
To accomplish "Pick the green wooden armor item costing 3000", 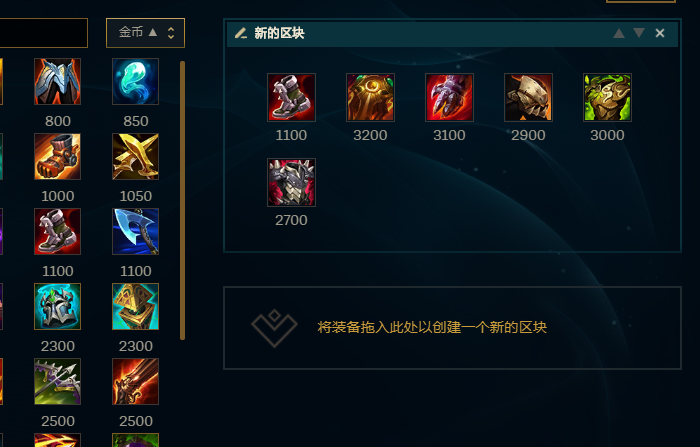I will pos(607,97).
